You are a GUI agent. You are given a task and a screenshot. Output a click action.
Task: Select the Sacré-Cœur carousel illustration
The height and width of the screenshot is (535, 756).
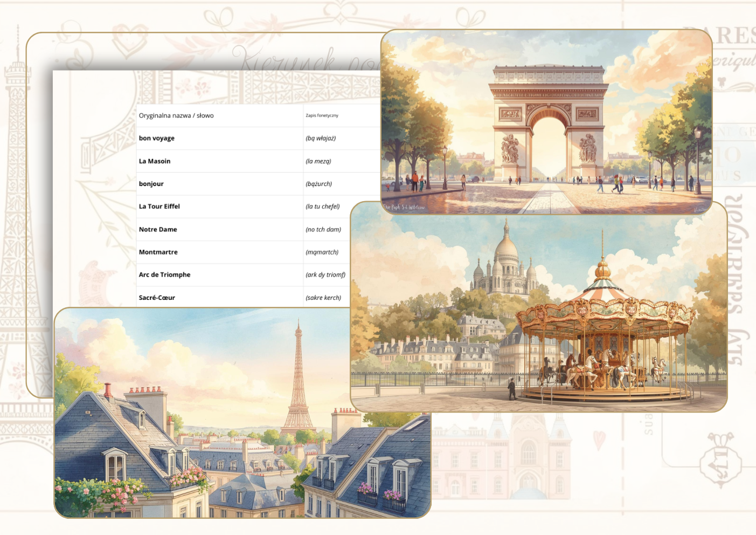tap(539, 306)
